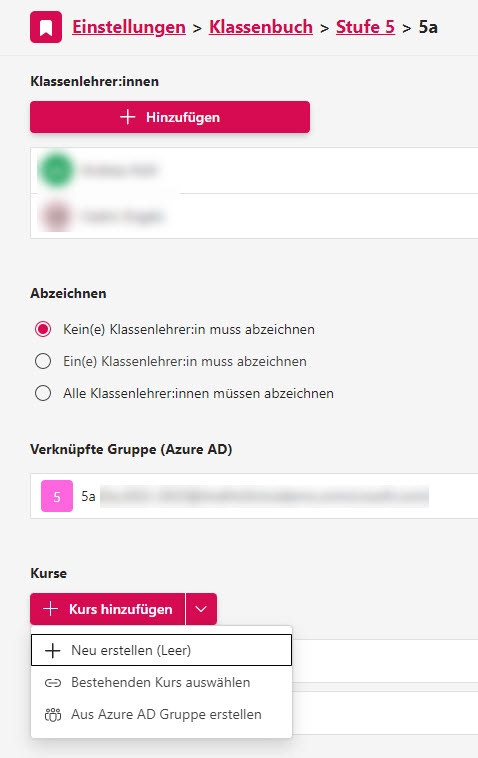Go to Klassenbuch breadcrumb link

tap(261, 27)
